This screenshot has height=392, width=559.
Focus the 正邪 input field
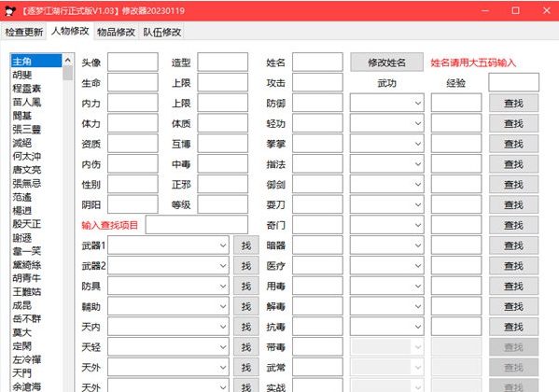tap(223, 185)
